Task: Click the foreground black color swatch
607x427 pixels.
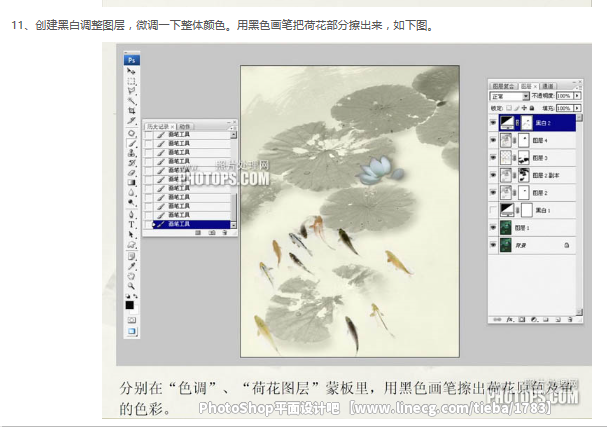Action: 130,305
